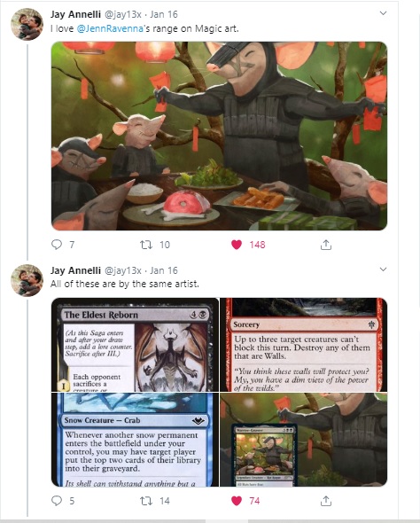Viewport: 420px width, 523px height.
Task: Click Jay Annelli name on first tweet
Action: coord(75,14)
